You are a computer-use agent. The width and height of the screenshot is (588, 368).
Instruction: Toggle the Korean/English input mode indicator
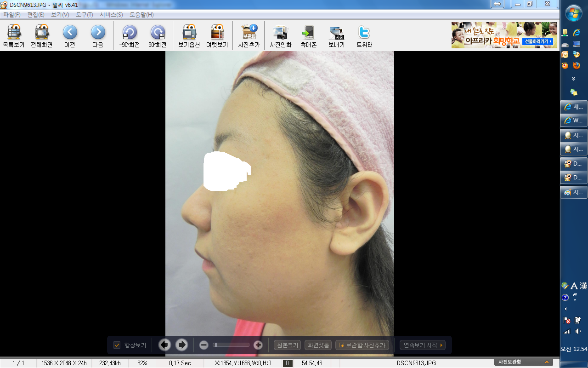(574, 286)
